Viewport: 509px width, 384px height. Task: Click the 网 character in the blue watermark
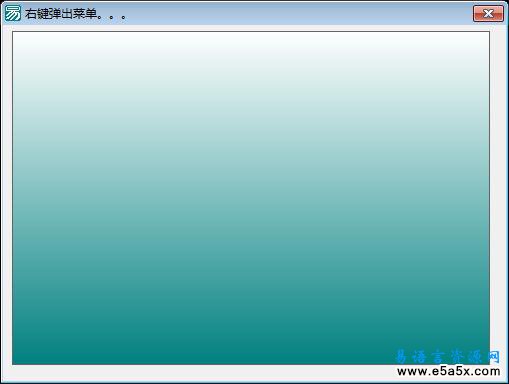pyautogui.click(x=494, y=357)
